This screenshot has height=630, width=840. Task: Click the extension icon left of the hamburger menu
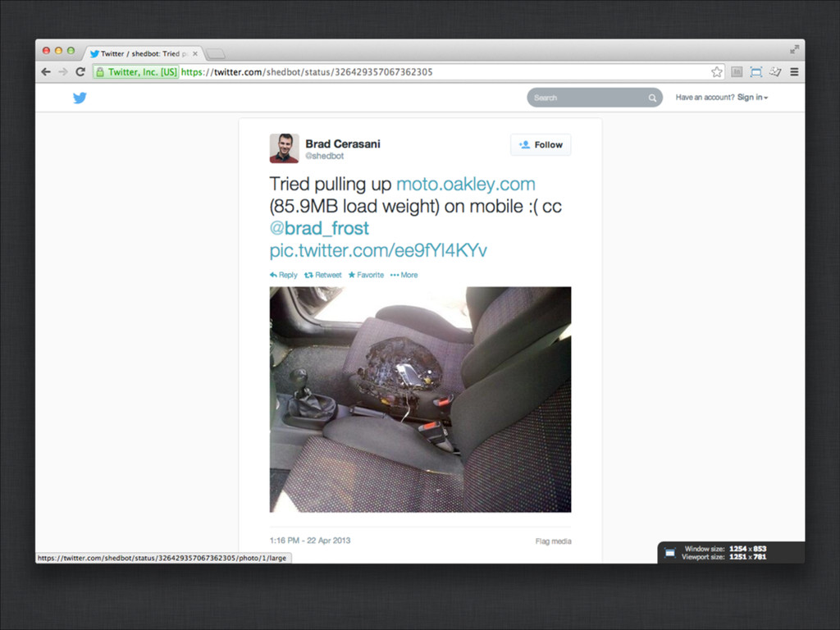775,72
